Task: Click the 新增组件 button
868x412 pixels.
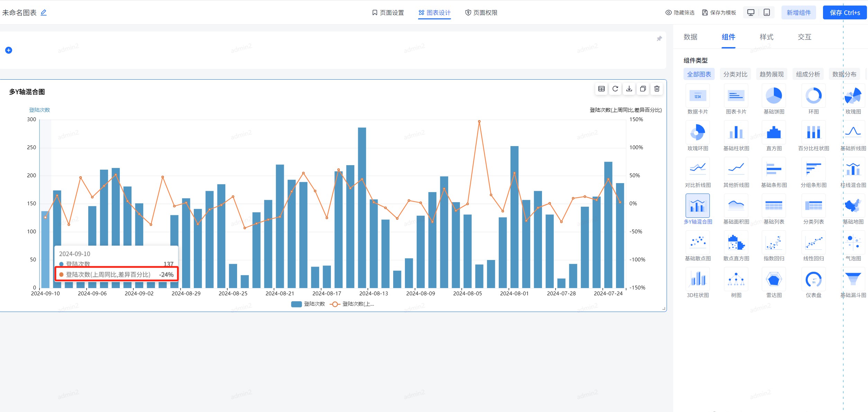Action: pos(799,12)
